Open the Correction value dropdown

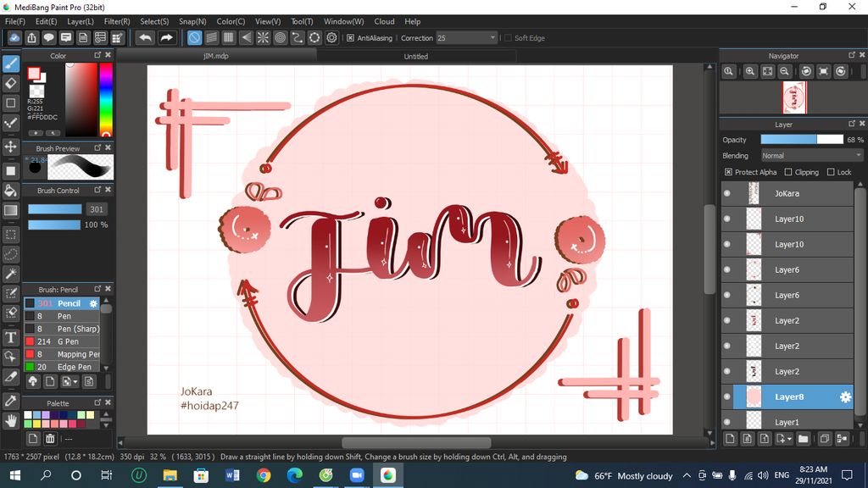coord(492,37)
